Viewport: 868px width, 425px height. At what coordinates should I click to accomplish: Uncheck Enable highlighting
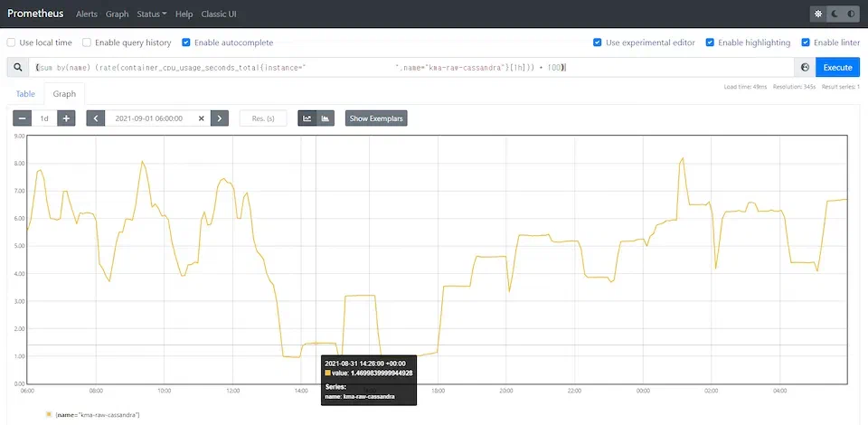[x=710, y=42]
